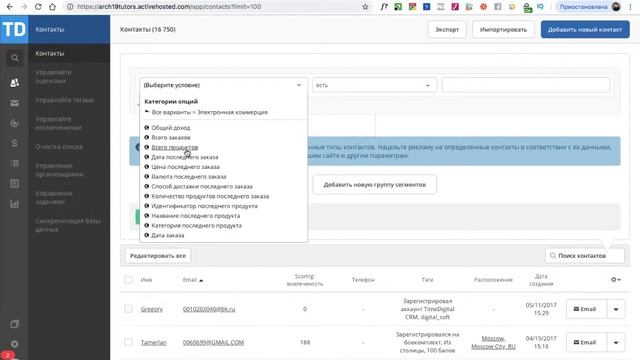This screenshot has height=360, width=640.
Task: Open the 0060699@GMAIL.COM email link
Action: [x=213, y=342]
